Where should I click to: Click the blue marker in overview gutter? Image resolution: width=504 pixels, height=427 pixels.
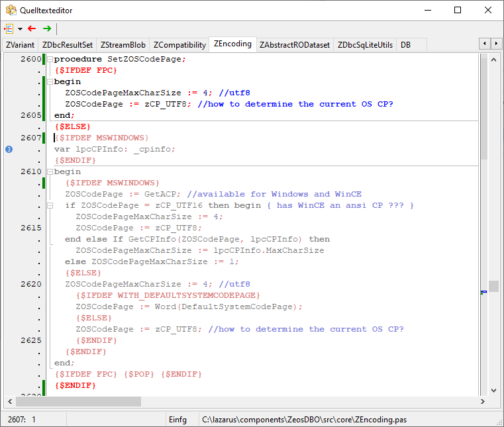[483, 292]
